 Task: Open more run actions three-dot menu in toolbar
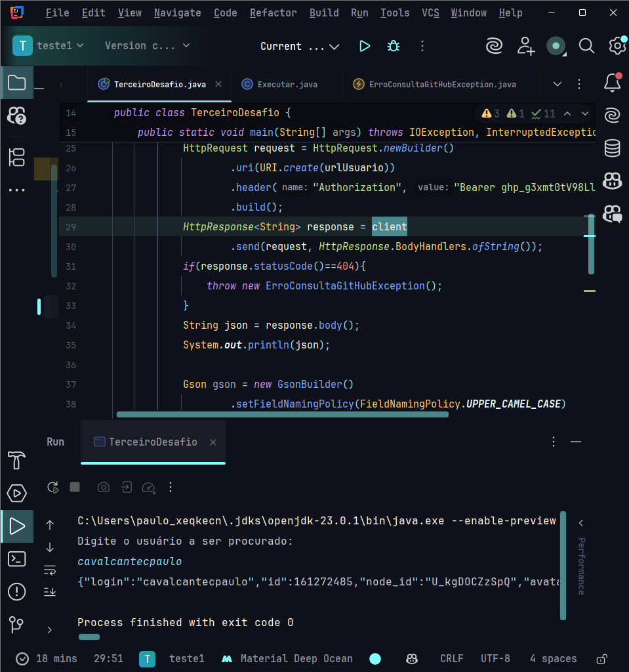pos(422,46)
